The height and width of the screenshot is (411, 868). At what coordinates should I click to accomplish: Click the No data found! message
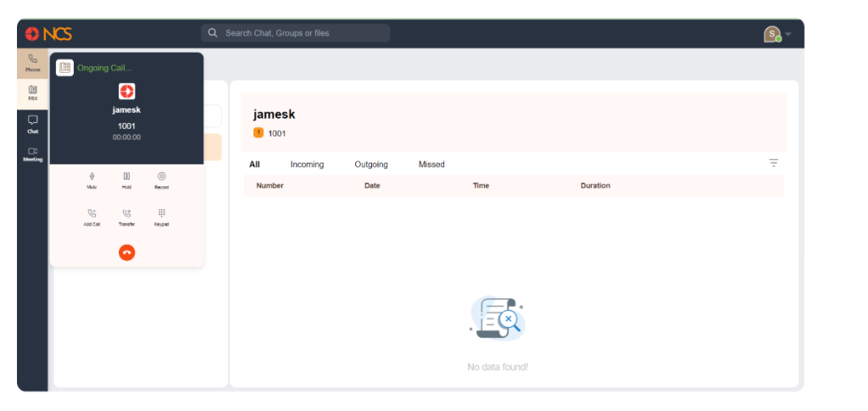(498, 367)
